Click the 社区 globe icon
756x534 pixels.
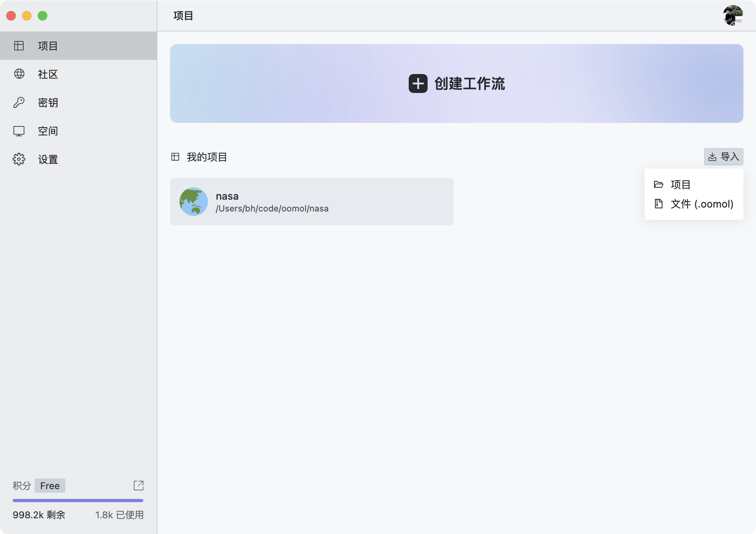coord(19,74)
